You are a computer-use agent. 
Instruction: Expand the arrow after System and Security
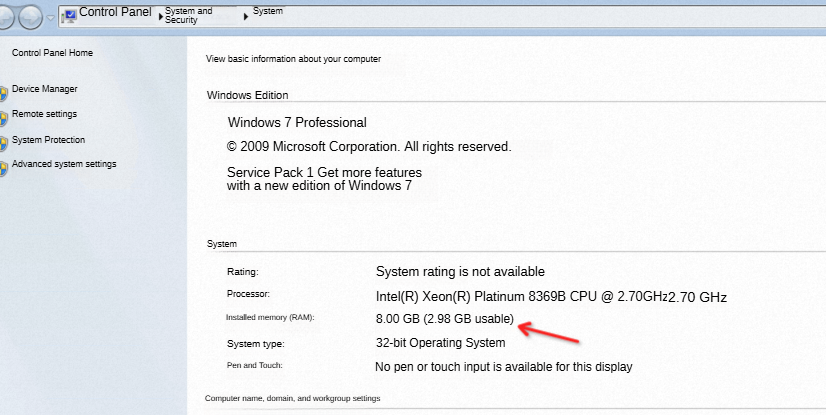click(x=245, y=17)
